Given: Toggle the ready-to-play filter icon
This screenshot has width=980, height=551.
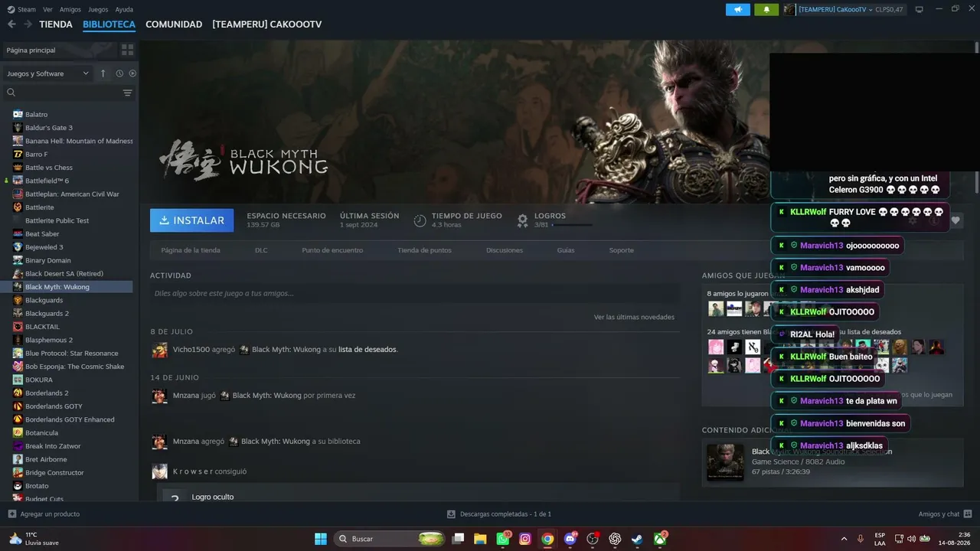Looking at the screenshot, I should pos(132,73).
